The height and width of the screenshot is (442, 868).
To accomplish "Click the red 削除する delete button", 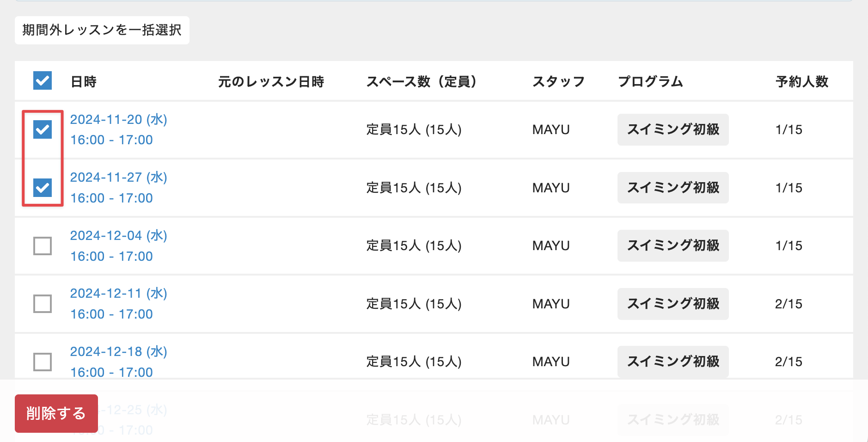I will tap(56, 413).
